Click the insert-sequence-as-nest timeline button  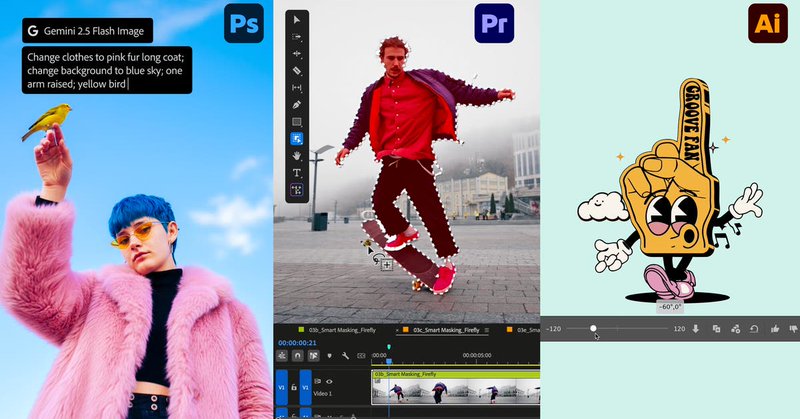(x=282, y=355)
